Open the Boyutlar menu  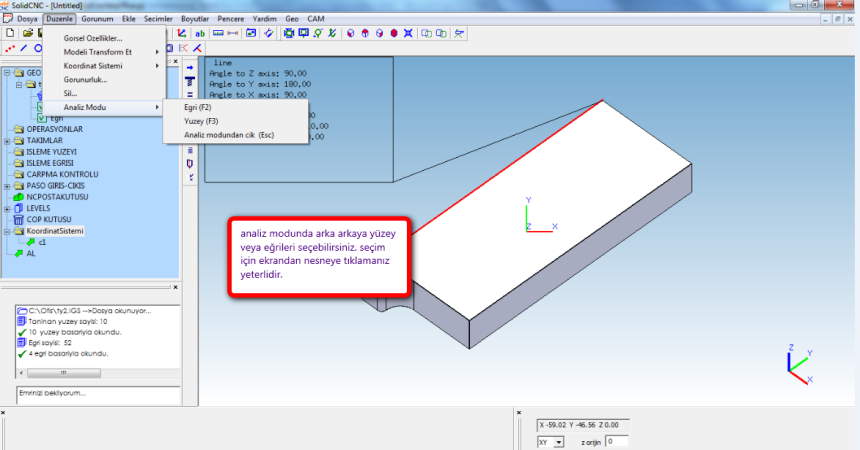195,19
